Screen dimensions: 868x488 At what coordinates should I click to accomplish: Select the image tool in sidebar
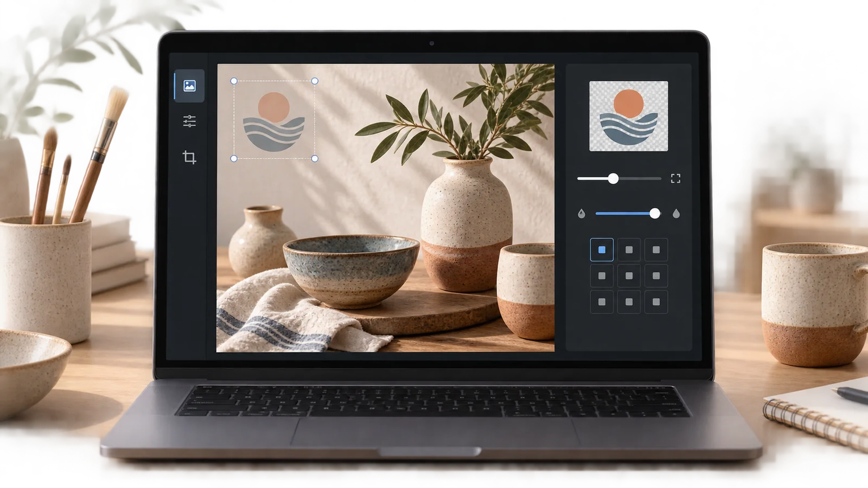point(189,86)
